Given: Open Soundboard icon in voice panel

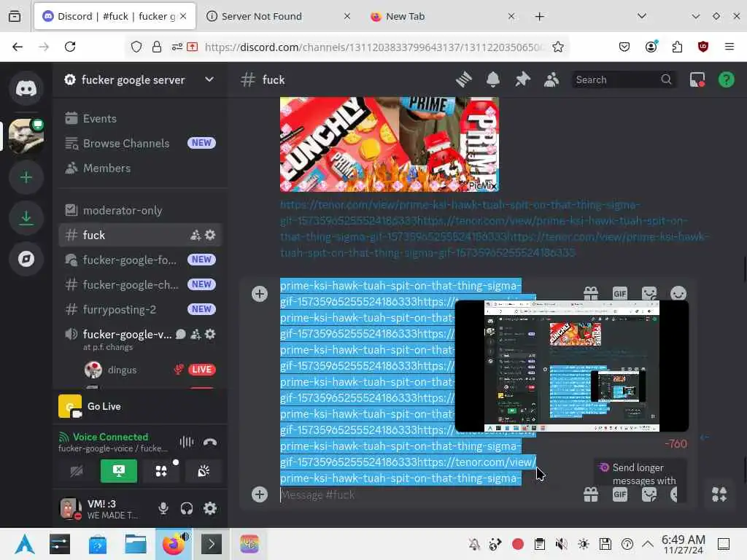Looking at the screenshot, I should click(204, 472).
